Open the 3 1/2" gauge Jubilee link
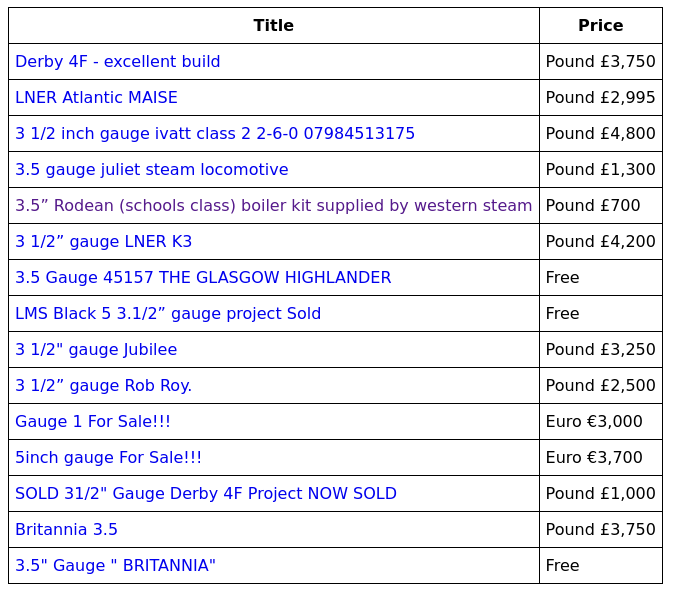Screen dimensions: 683x608 96,350
